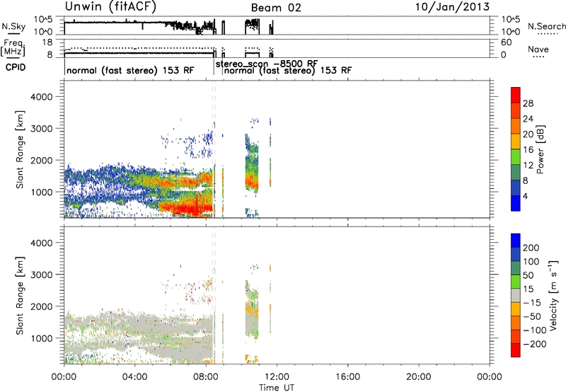This screenshot has width=566, height=392.
Task: Click the "200" label on Velocity color bar
Action: [531, 248]
